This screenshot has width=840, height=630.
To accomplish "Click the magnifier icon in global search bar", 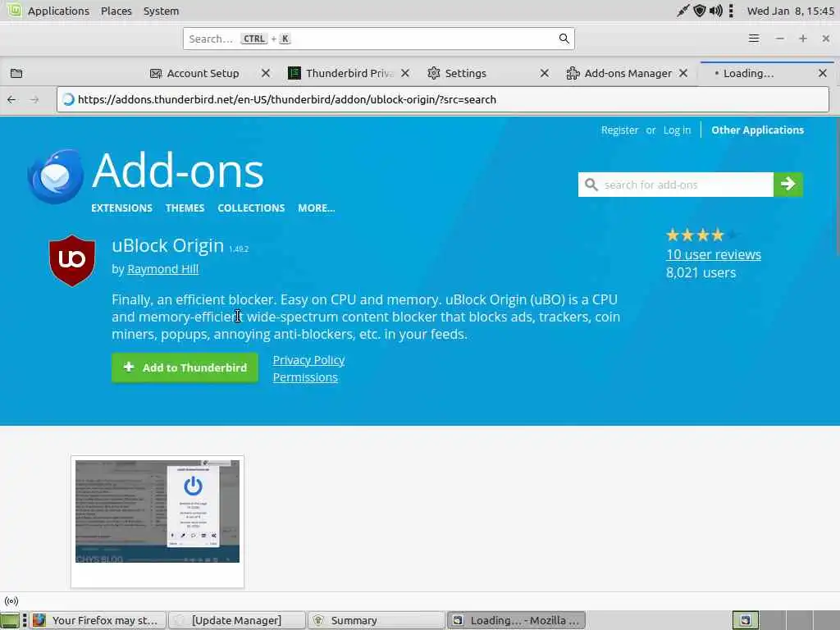I will (564, 39).
